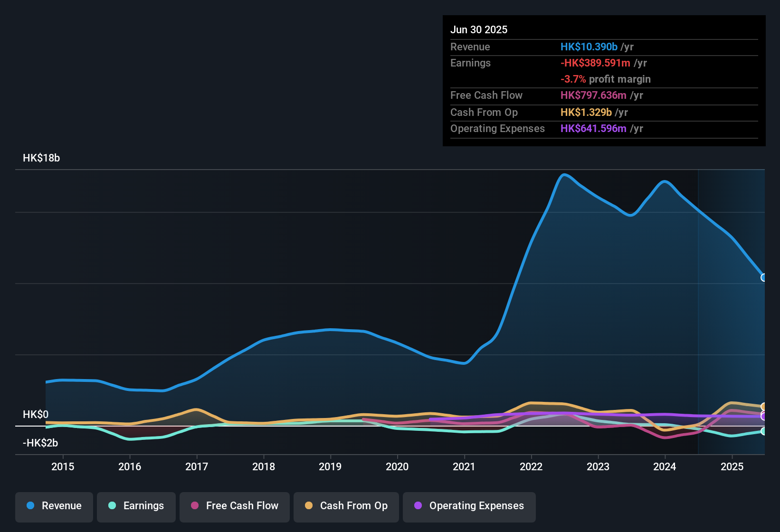Viewport: 780px width, 532px height.
Task: Click the Earnings endpoint marker at chart edge
Action: tap(764, 432)
